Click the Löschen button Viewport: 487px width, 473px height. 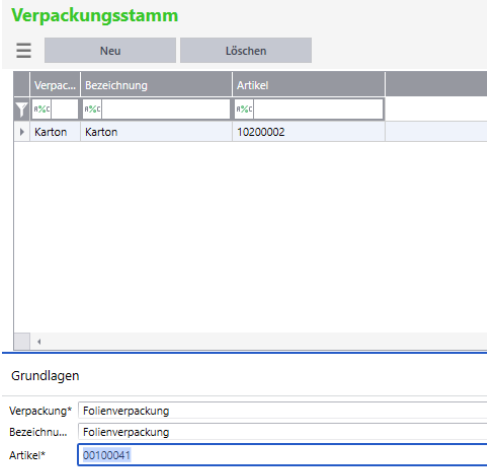coord(246,50)
